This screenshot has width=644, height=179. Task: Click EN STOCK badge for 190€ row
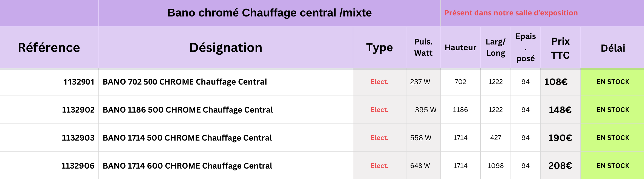(x=613, y=138)
